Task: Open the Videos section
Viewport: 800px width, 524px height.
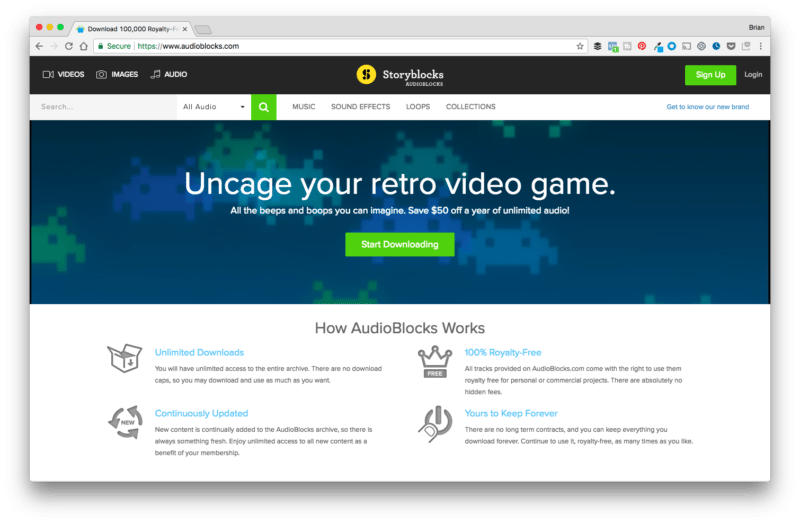Action: click(x=63, y=74)
